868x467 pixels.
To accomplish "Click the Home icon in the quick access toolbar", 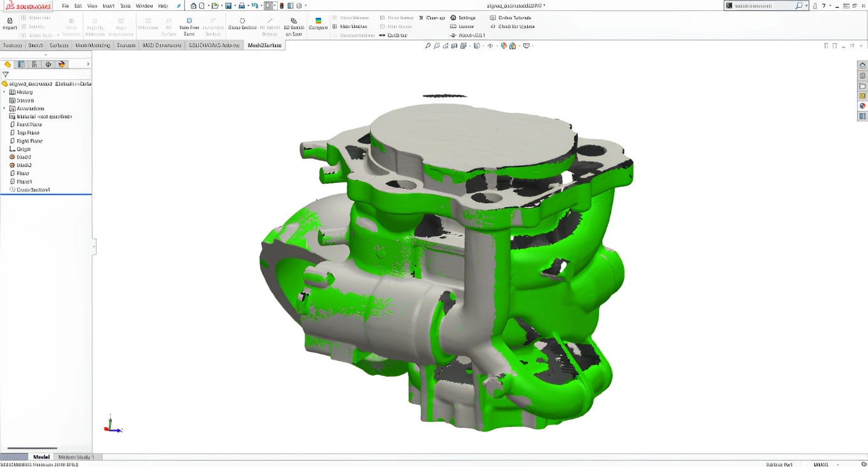I will pyautogui.click(x=194, y=6).
